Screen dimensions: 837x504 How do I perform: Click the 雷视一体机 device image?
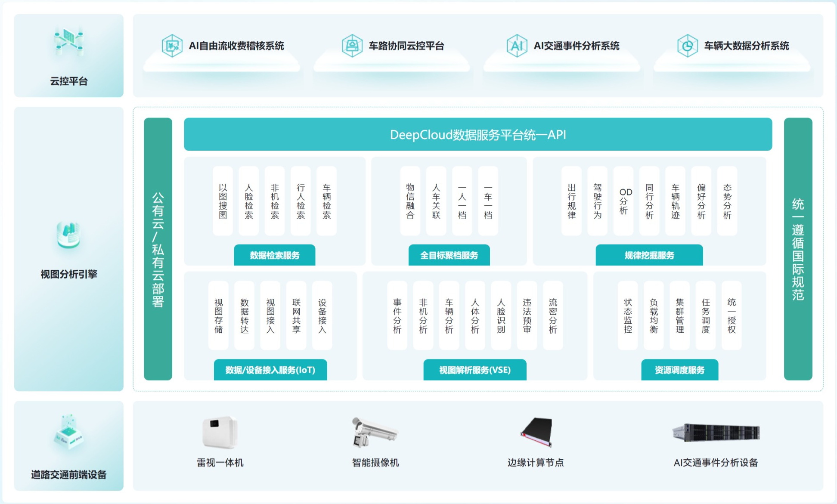click(x=220, y=433)
